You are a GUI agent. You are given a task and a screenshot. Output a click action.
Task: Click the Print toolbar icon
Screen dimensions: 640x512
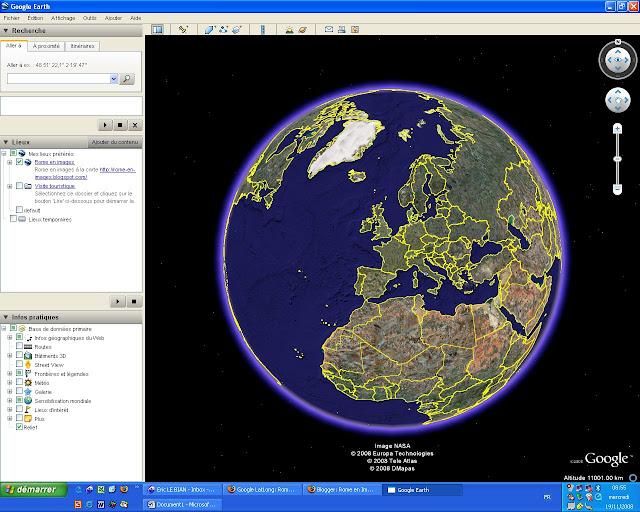(342, 29)
